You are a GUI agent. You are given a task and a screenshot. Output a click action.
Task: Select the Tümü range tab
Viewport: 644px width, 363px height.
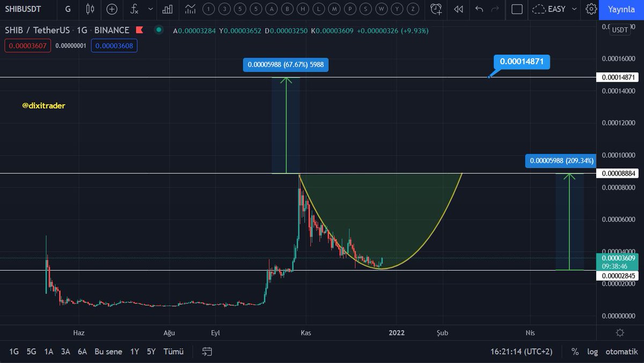173,351
